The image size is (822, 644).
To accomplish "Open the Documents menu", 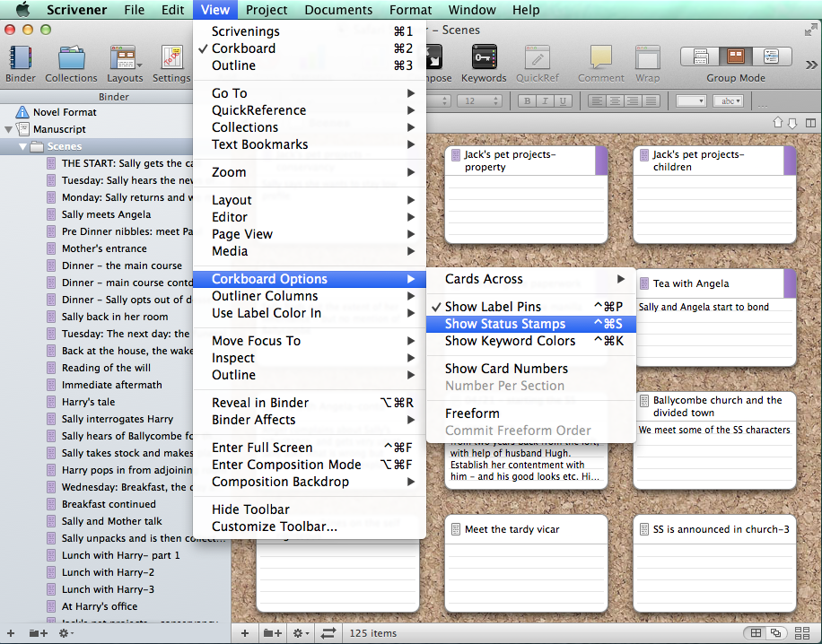I will coord(338,10).
